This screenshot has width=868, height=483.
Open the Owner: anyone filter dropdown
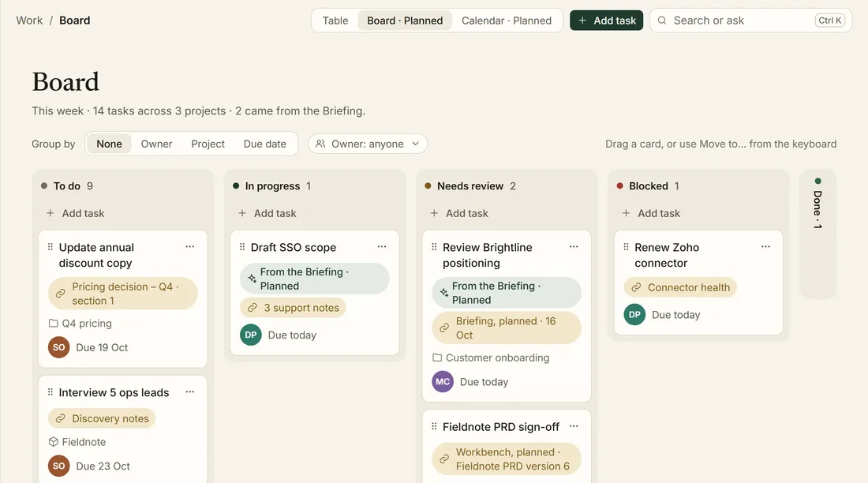click(x=368, y=144)
